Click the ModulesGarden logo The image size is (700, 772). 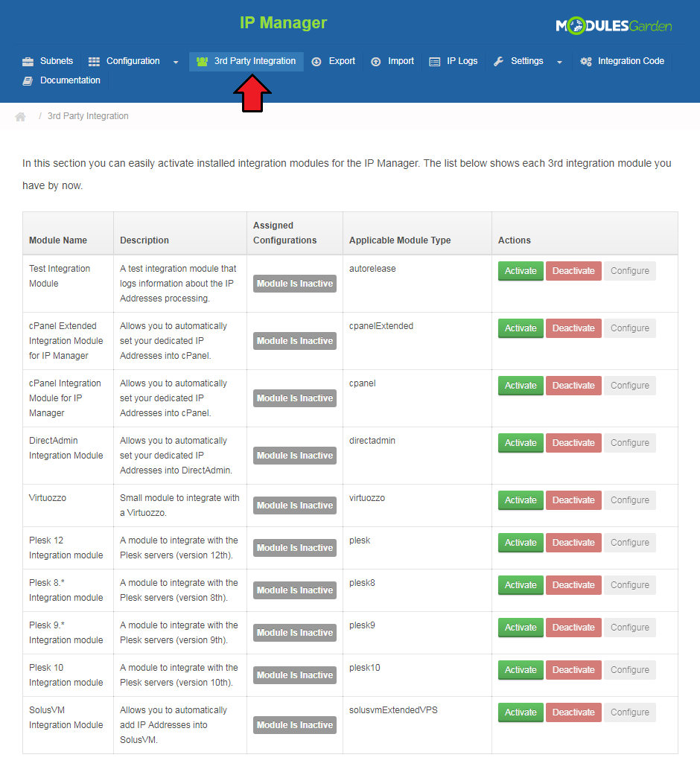click(614, 25)
